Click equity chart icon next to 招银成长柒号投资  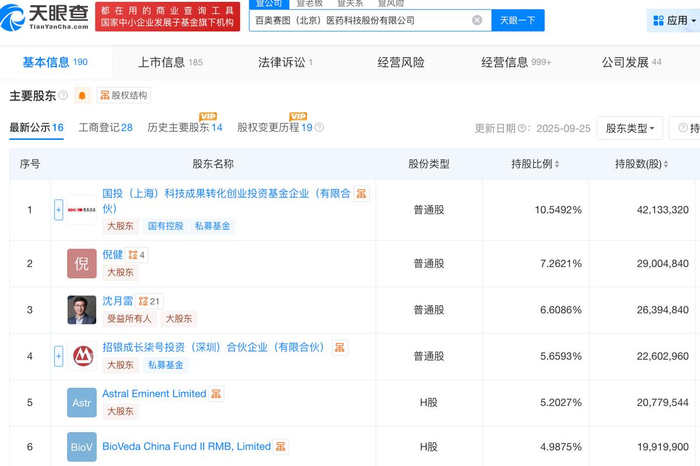340,347
